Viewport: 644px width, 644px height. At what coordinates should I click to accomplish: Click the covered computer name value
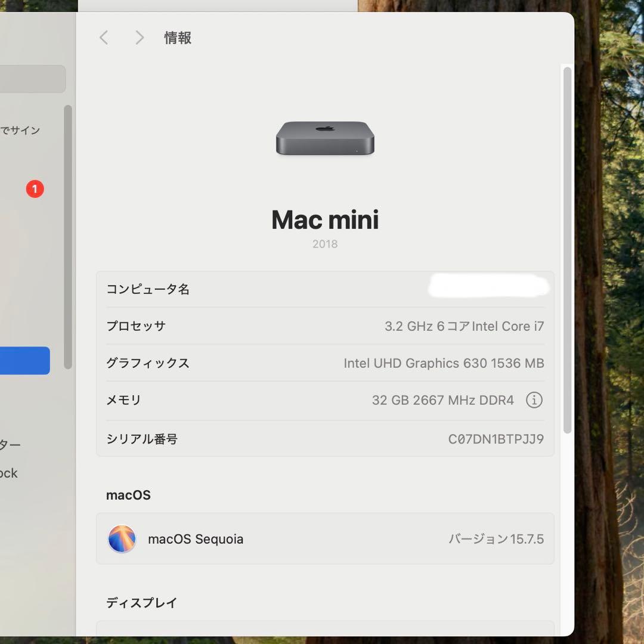[488, 286]
